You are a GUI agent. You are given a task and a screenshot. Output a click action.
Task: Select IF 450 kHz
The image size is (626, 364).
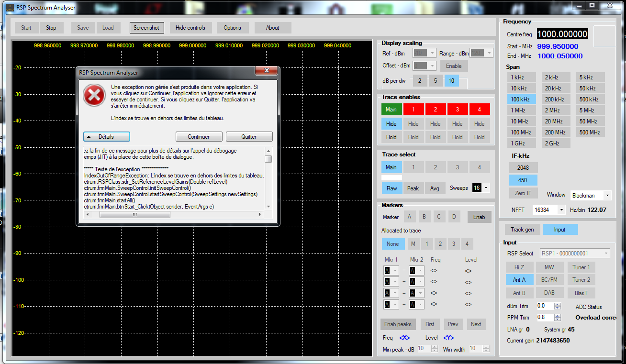pos(523,180)
